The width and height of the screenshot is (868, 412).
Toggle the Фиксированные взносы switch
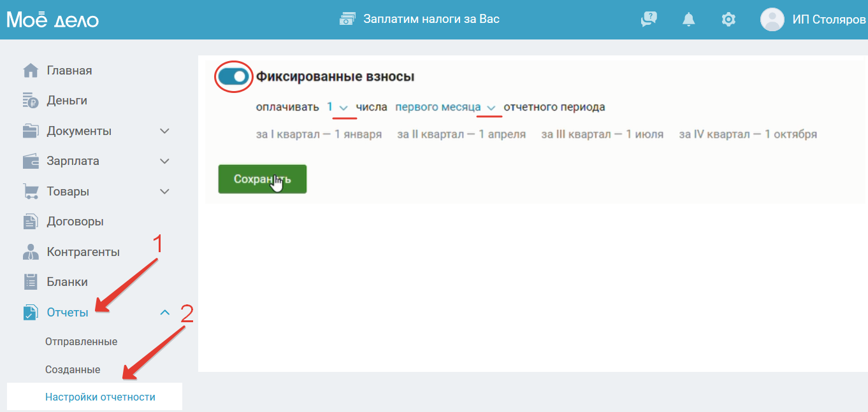(233, 76)
